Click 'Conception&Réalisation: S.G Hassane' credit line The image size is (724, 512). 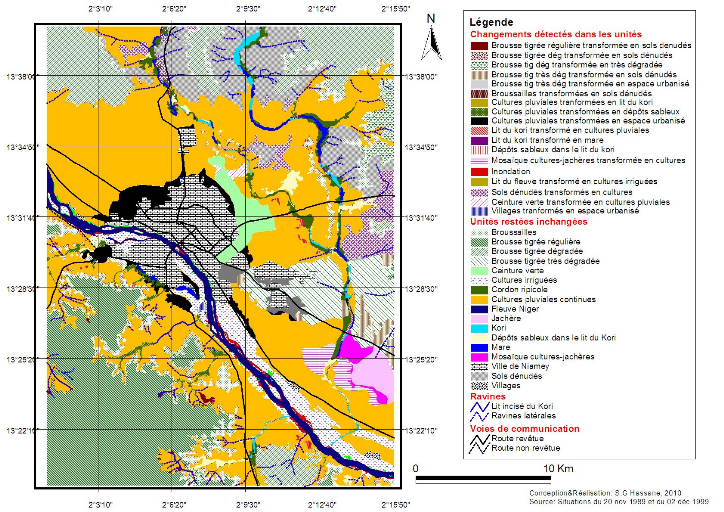605,494
